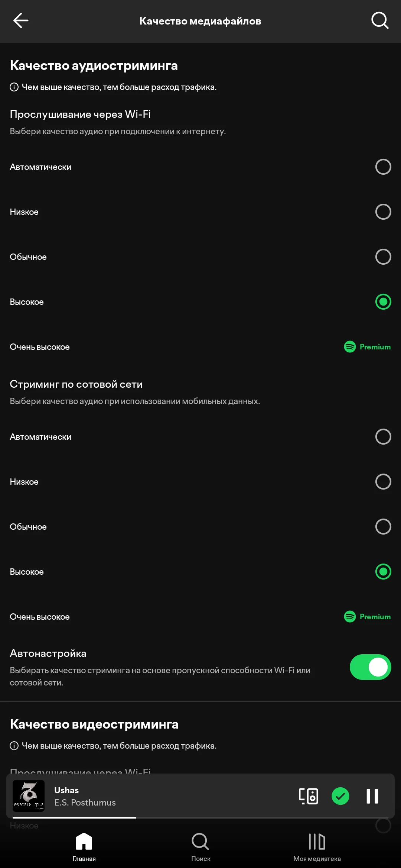This screenshot has width=401, height=868.
Task: Pause the Ushas track
Action: click(x=372, y=796)
